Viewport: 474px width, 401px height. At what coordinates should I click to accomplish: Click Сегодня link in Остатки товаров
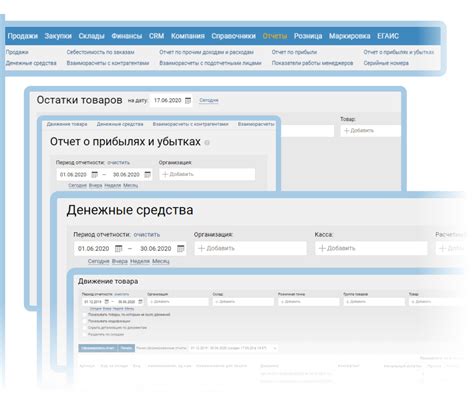(209, 100)
